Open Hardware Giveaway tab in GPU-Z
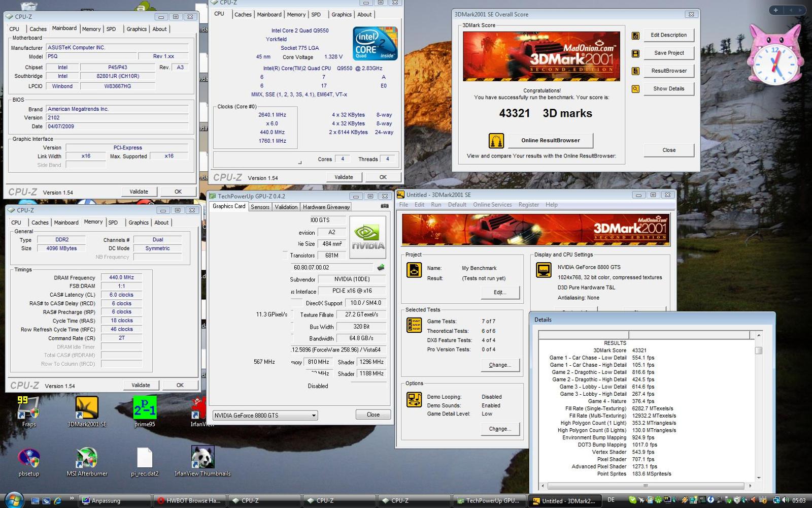 click(326, 207)
